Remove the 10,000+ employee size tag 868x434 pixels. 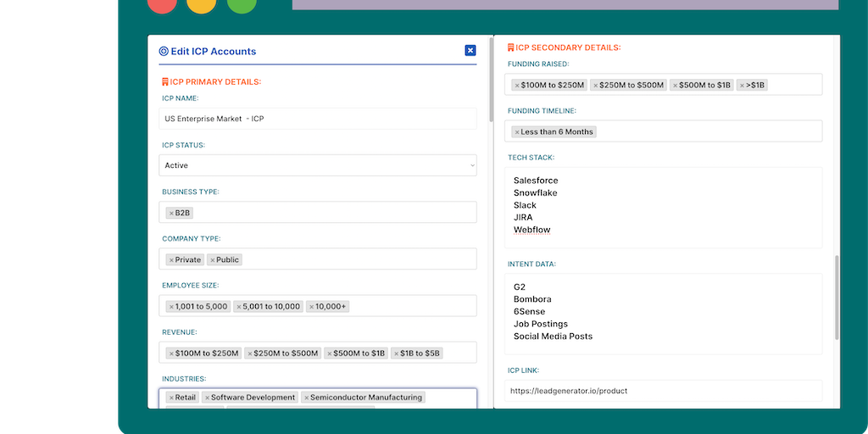310,307
